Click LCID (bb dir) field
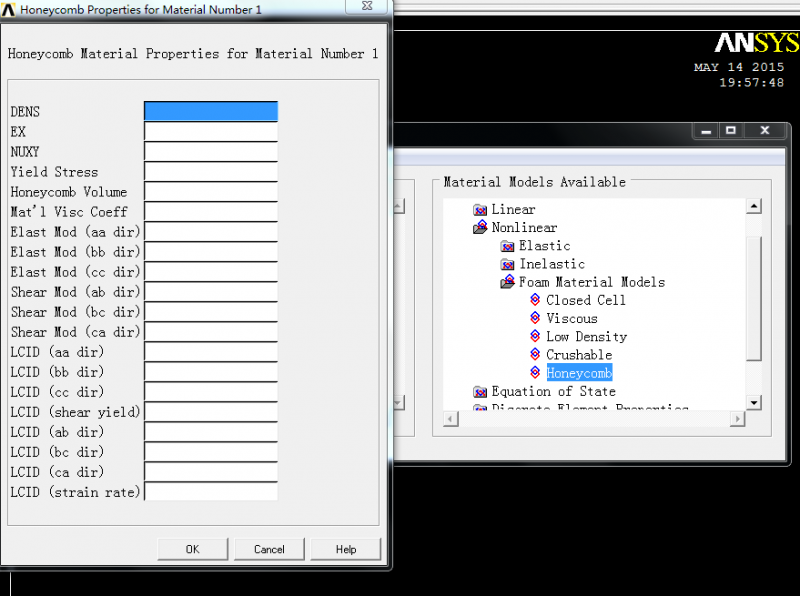Screen dimensions: 800x596 (211, 371)
